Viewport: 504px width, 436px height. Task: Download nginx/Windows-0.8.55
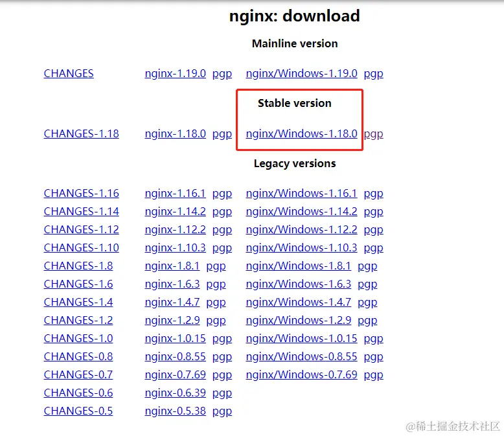point(301,357)
